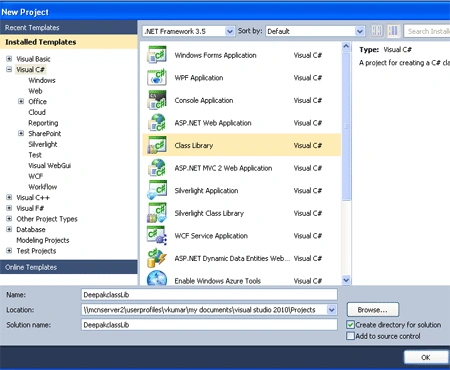Select the Workflow category
450x370 pixels.
43,187
